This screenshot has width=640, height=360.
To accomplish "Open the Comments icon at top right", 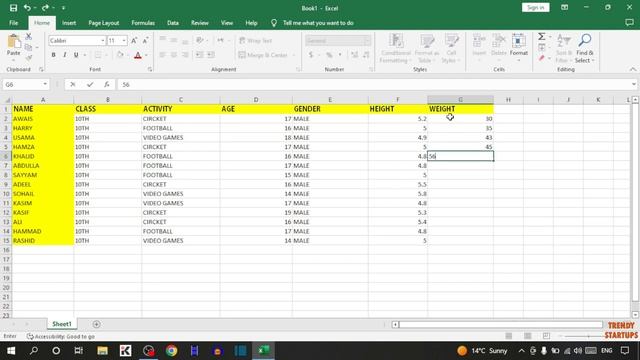I will pos(629,23).
